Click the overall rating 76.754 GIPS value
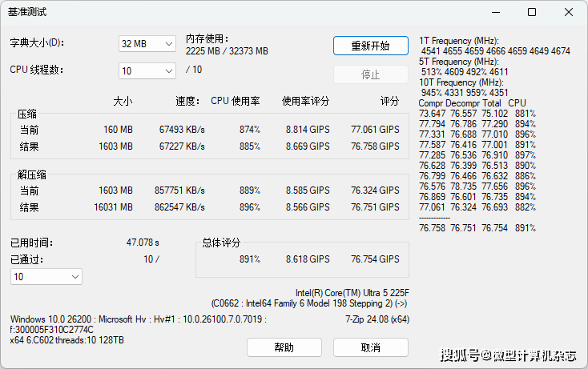 375,259
